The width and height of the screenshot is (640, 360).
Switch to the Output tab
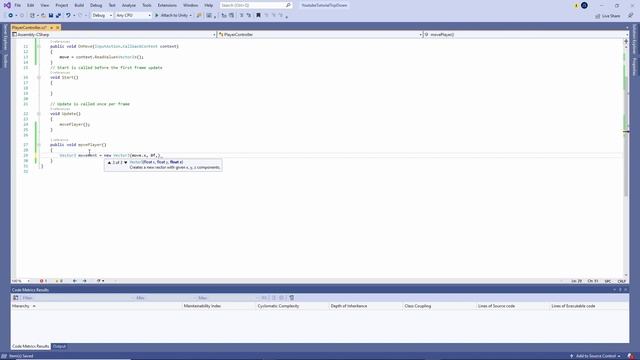pyautogui.click(x=59, y=347)
